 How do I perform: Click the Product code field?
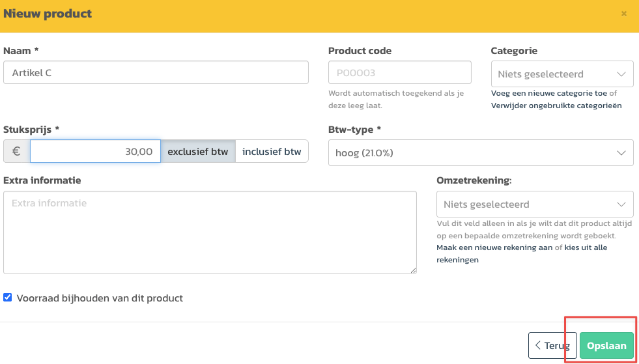[399, 73]
